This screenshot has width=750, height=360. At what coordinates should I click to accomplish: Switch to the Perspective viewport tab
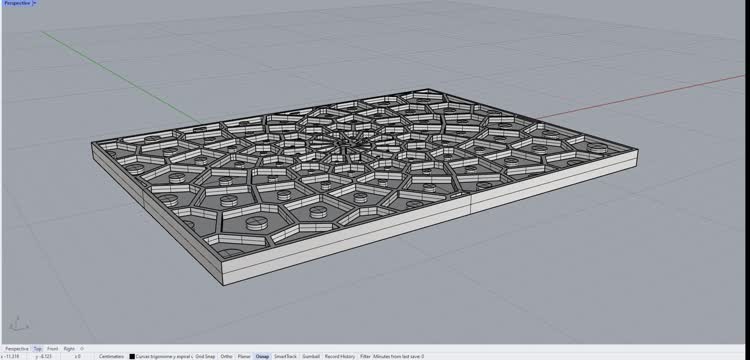pyautogui.click(x=17, y=349)
